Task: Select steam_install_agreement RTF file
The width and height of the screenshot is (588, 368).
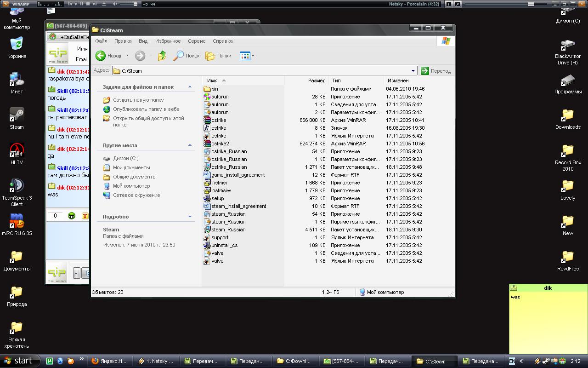Action: coord(235,206)
